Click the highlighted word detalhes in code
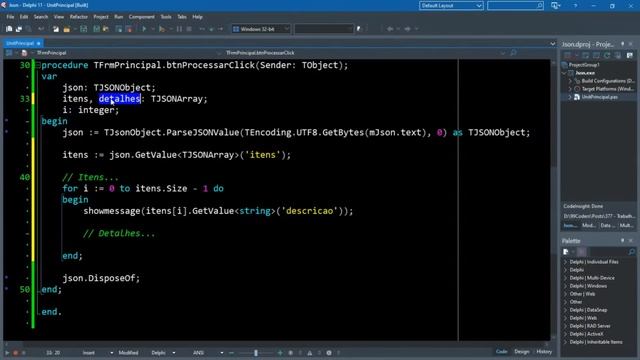The height and width of the screenshot is (360, 640). pyautogui.click(x=120, y=99)
